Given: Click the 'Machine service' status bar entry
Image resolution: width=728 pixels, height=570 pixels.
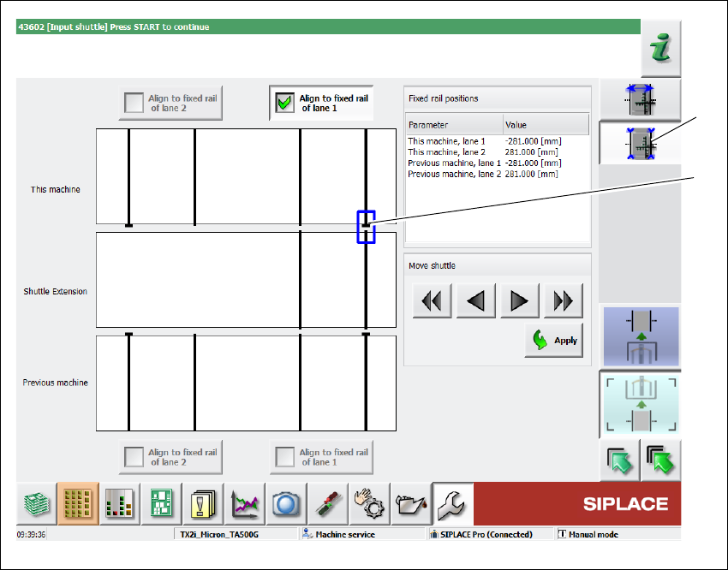Looking at the screenshot, I should point(361,534).
